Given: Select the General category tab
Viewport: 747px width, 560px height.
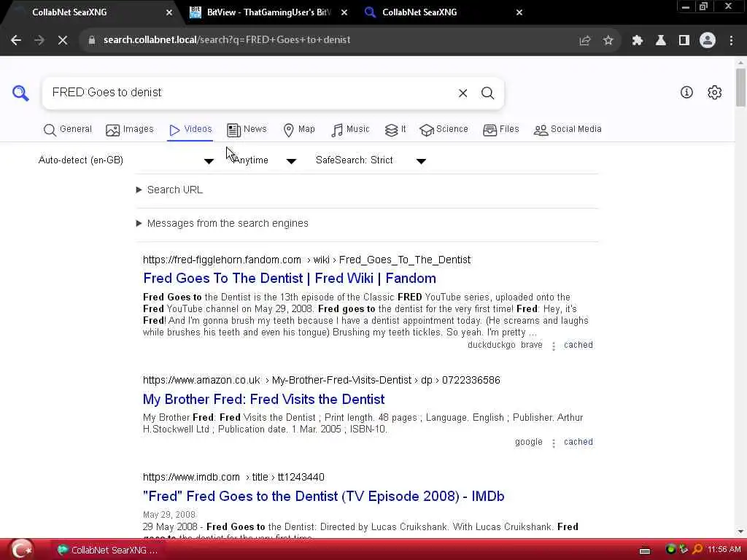Looking at the screenshot, I should (68, 129).
